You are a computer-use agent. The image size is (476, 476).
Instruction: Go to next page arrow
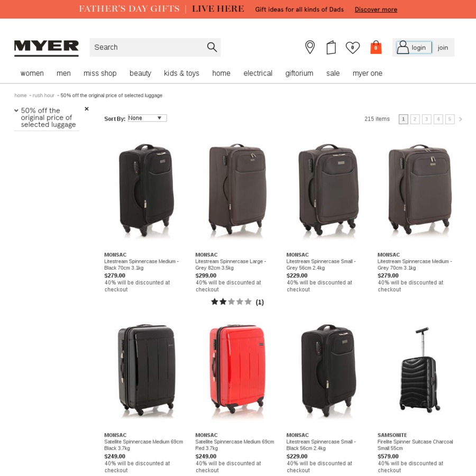461,120
